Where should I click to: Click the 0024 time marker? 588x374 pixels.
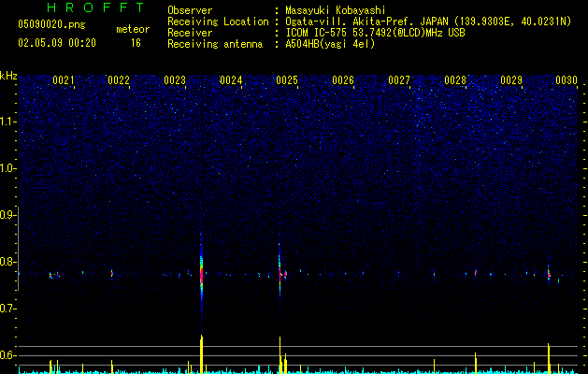(231, 80)
